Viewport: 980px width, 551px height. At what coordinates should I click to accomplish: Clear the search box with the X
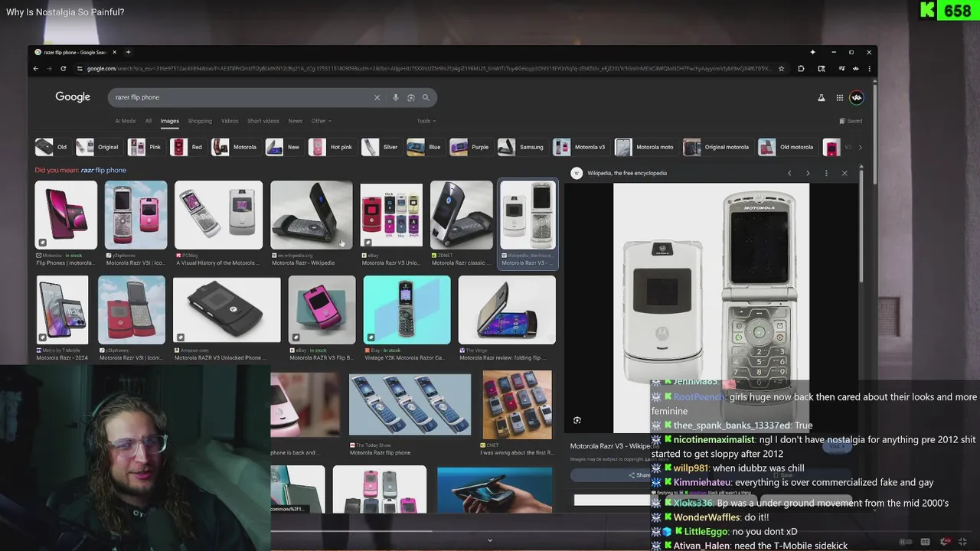(x=377, y=97)
